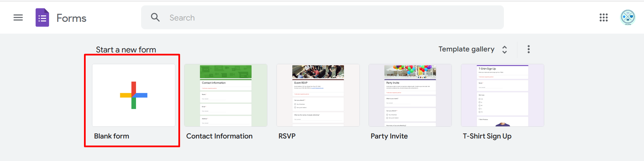
Task: Click the Contact Information label
Action: coord(219,136)
